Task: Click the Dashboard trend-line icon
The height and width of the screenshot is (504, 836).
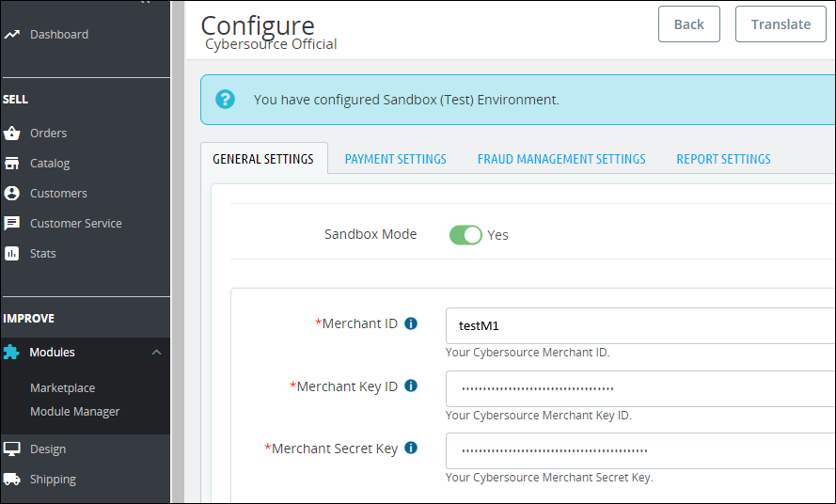Action: 11,35
